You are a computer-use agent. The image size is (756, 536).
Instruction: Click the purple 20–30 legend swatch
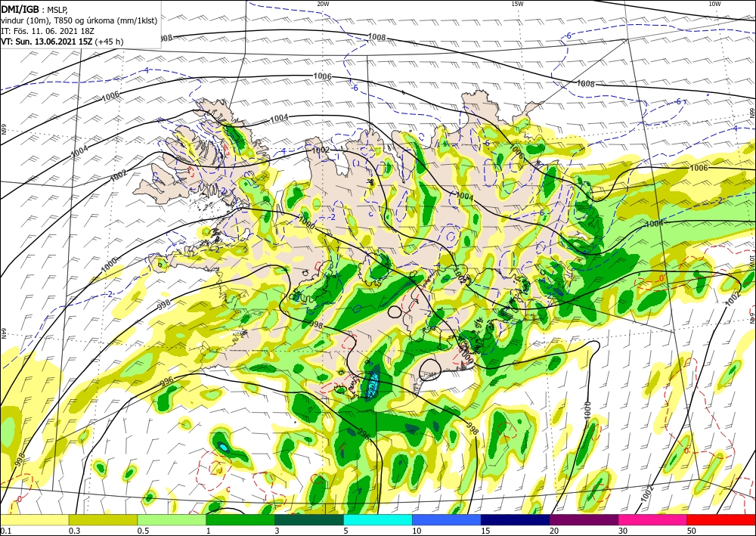(584, 519)
